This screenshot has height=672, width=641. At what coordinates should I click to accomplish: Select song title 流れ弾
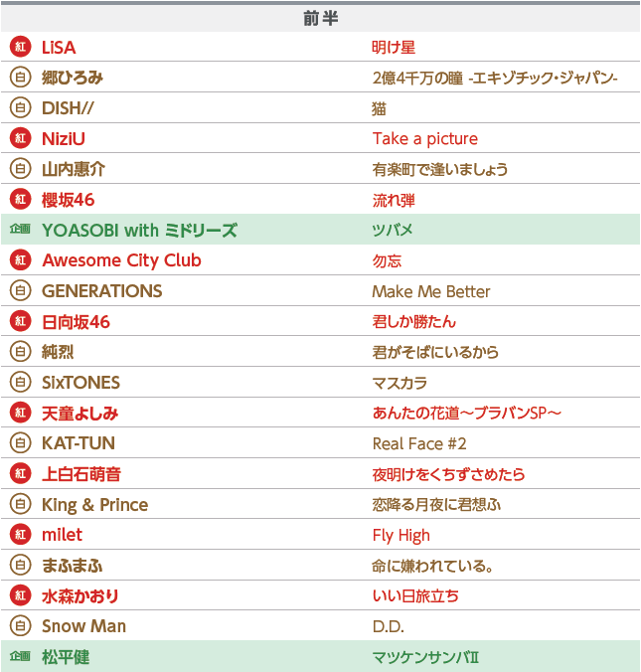point(394,200)
